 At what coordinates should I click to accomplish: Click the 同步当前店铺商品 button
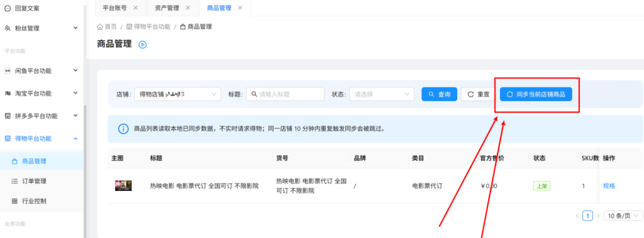(536, 94)
